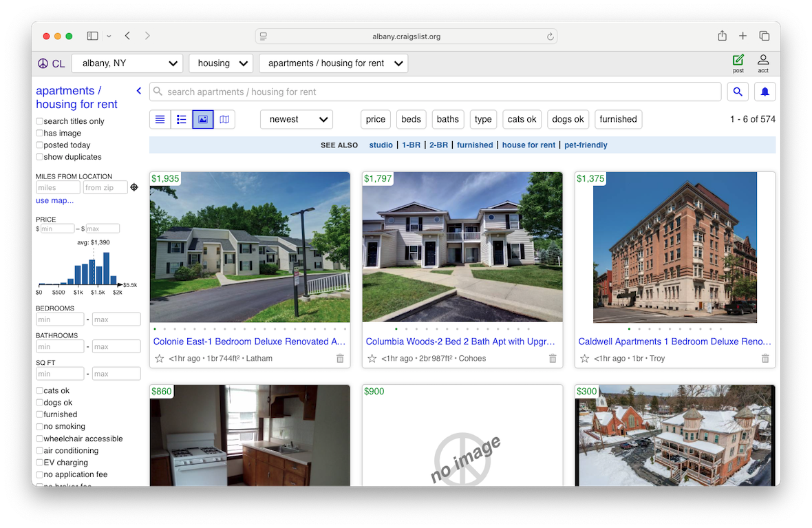This screenshot has height=528, width=812.
Task: Enable show duplicates checkbox
Action: (39, 157)
